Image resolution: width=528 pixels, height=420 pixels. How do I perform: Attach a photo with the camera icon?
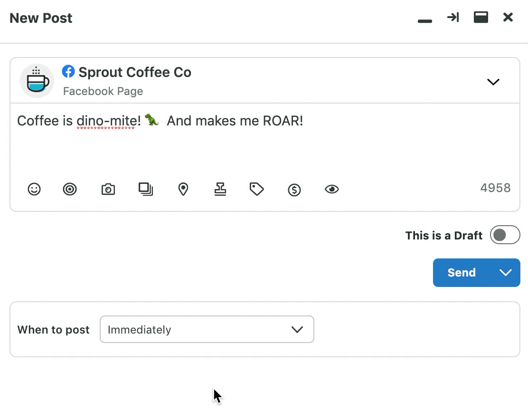(108, 189)
